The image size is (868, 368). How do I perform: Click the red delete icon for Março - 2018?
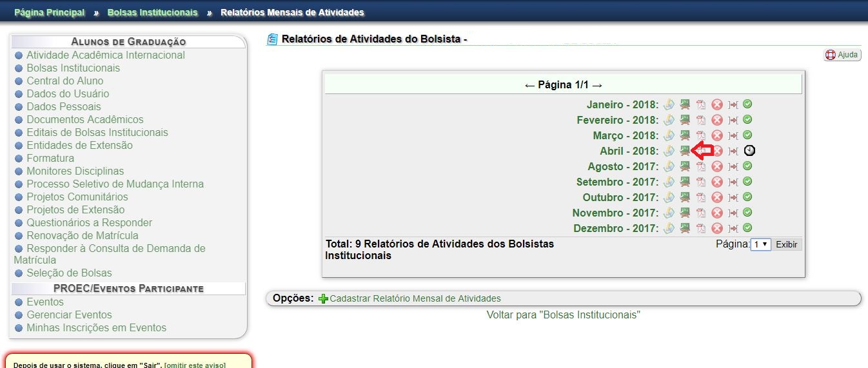coord(716,135)
